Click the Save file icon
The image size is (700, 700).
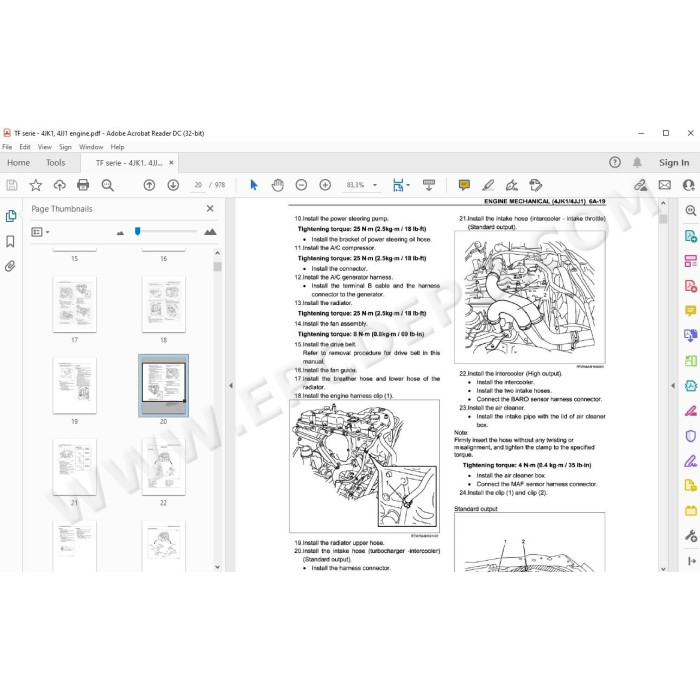[x=12, y=185]
